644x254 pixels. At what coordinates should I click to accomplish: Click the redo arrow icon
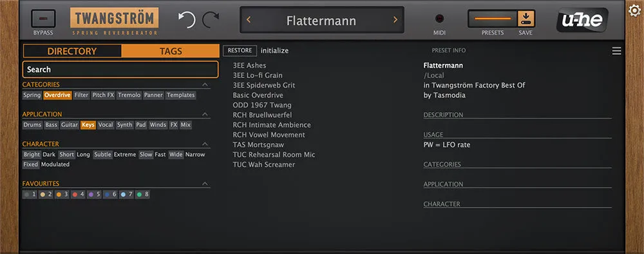(211, 20)
